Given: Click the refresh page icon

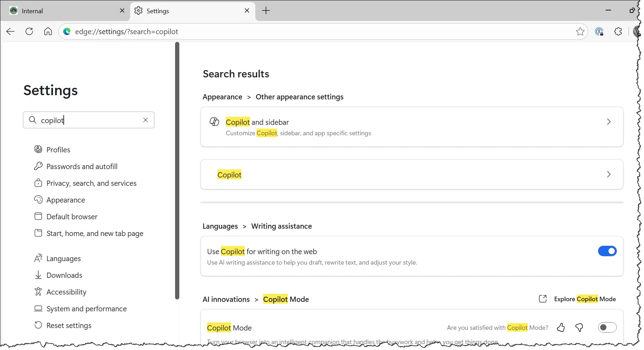Looking at the screenshot, I should (x=29, y=32).
